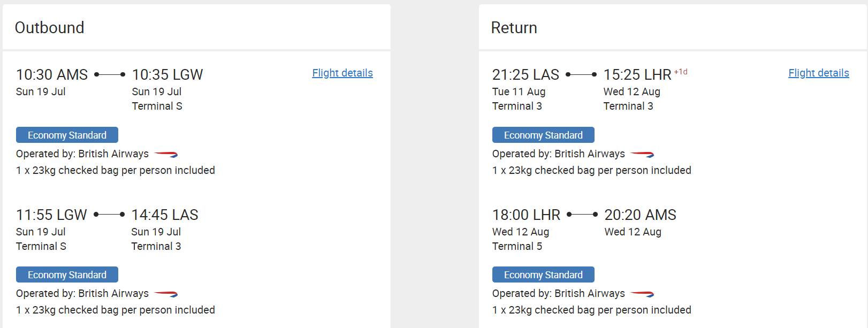Select Economy Standard badge for LGW-LAS flight
This screenshot has width=868, height=328.
(67, 274)
